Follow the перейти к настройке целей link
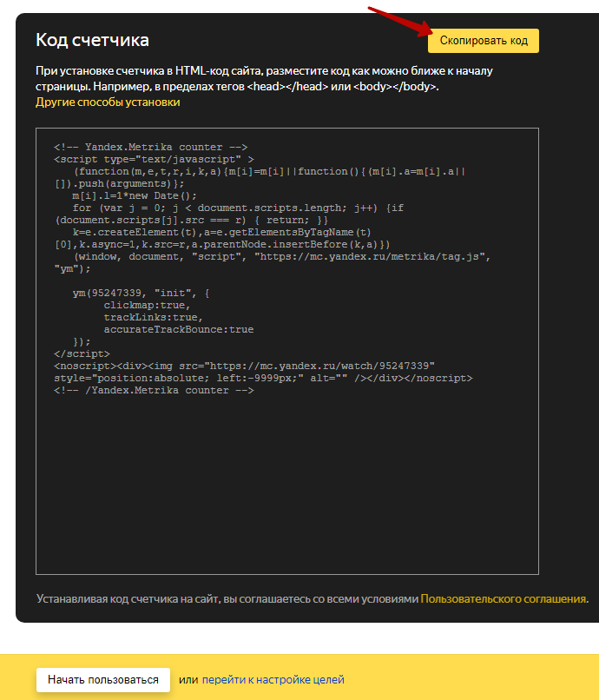This screenshot has height=700, width=599. click(x=273, y=680)
